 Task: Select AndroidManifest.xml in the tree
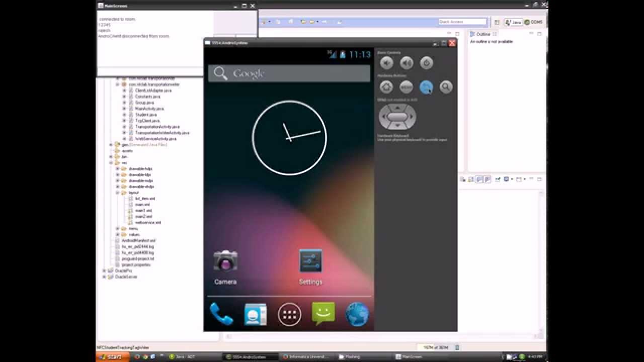pos(138,241)
